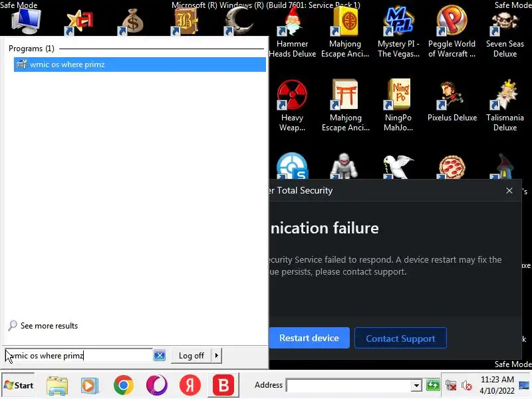The height and width of the screenshot is (399, 532).
Task: Open the star shortcut desktop icon
Action: pos(79,21)
